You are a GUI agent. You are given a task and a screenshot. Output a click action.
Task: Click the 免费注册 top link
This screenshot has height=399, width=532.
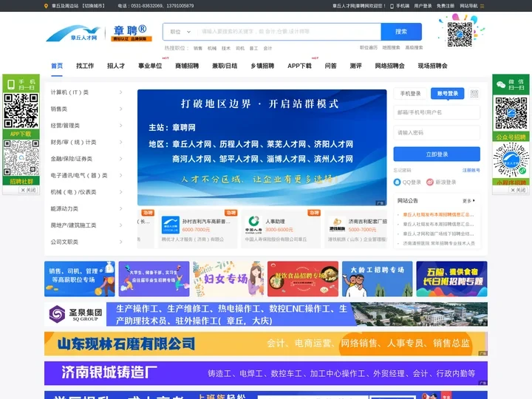click(446, 6)
